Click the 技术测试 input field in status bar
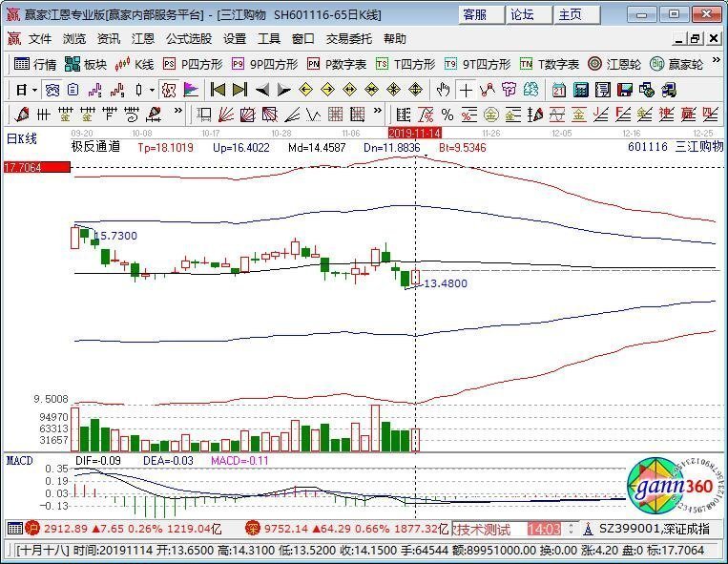Viewport: 728px width, 564px height. pyautogui.click(x=489, y=529)
